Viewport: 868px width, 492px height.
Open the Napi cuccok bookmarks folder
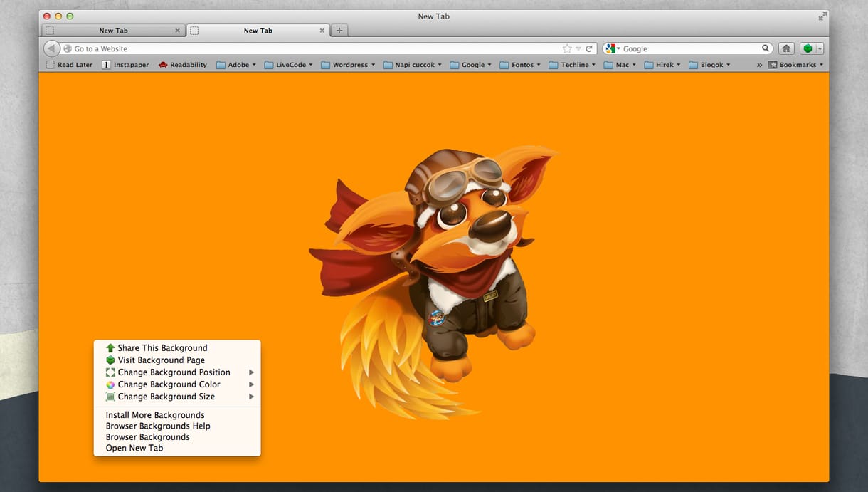[x=412, y=65]
